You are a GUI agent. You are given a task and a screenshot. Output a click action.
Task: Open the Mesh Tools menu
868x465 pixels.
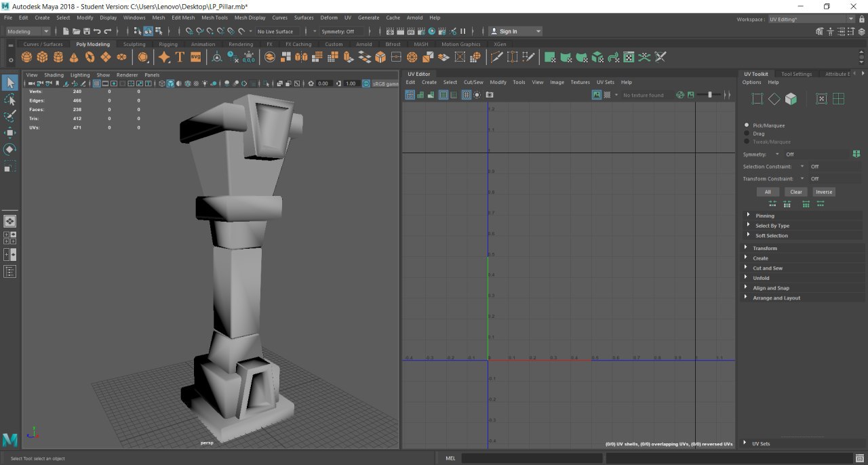214,18
